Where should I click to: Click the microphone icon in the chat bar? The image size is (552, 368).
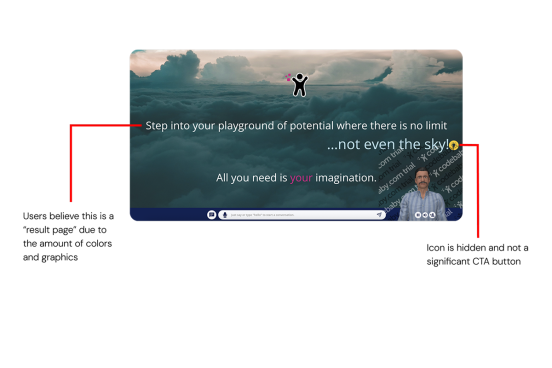225,214
